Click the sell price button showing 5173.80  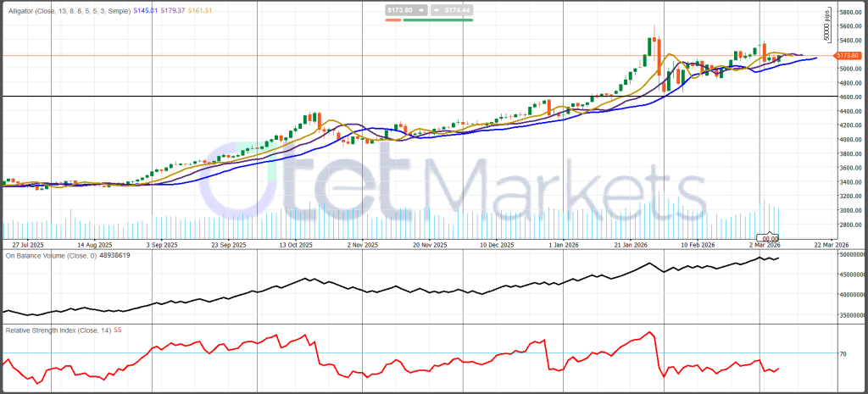coord(402,9)
